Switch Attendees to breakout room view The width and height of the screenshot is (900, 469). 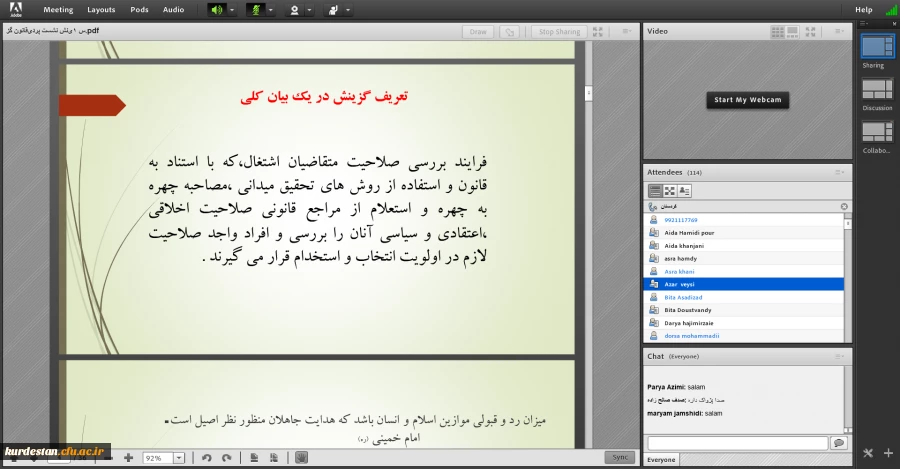(x=670, y=190)
